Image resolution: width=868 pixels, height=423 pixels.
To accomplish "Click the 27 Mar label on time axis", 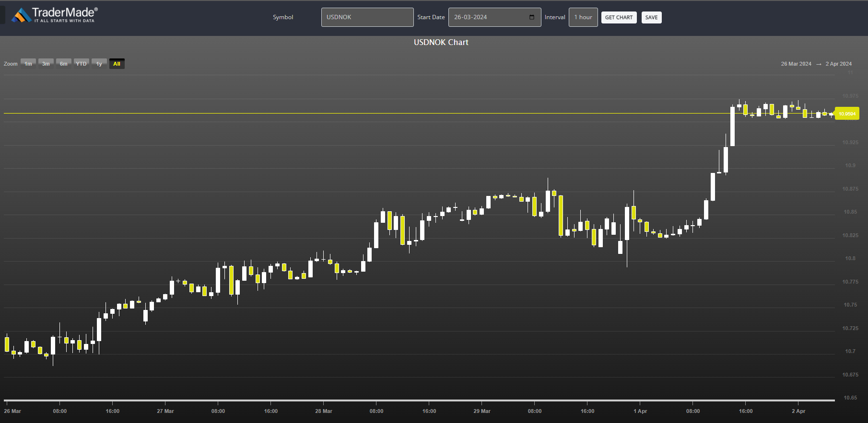I will point(165,411).
